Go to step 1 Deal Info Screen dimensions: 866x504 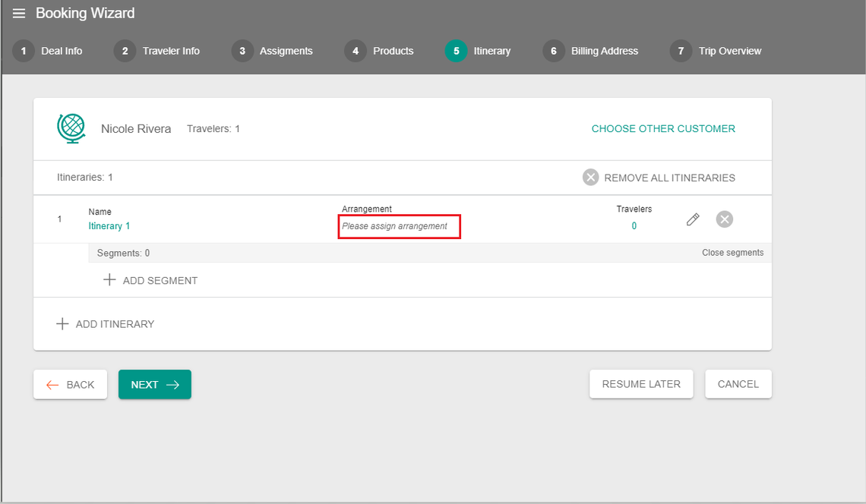click(48, 51)
